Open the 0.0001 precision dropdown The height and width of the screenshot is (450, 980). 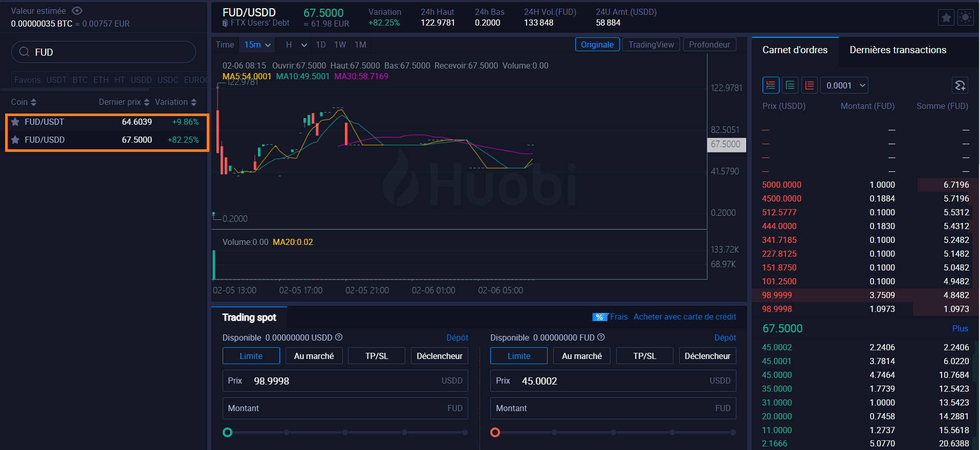[845, 85]
